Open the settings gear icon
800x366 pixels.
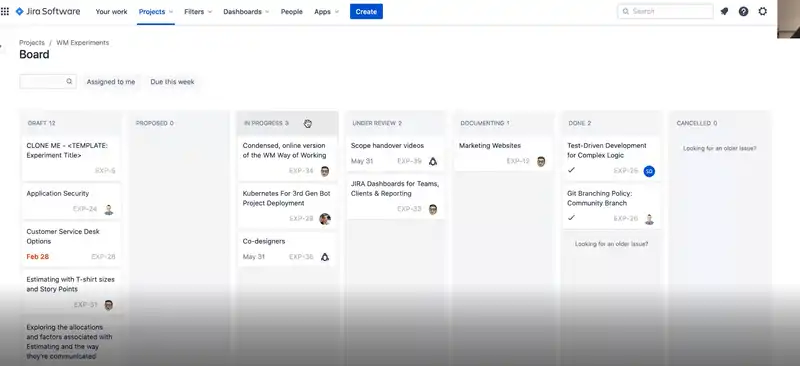tap(762, 11)
